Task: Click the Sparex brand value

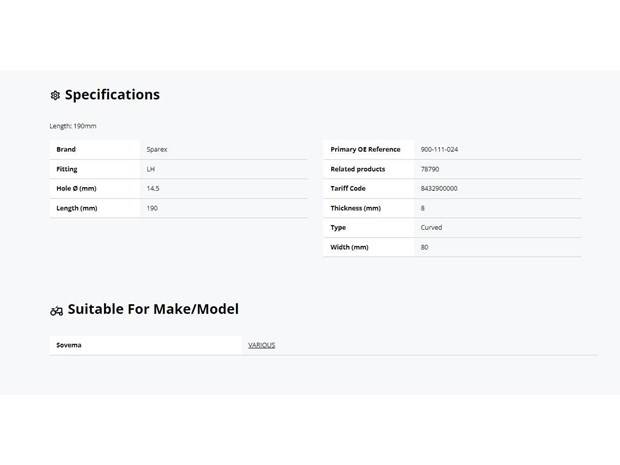Action: [157, 149]
